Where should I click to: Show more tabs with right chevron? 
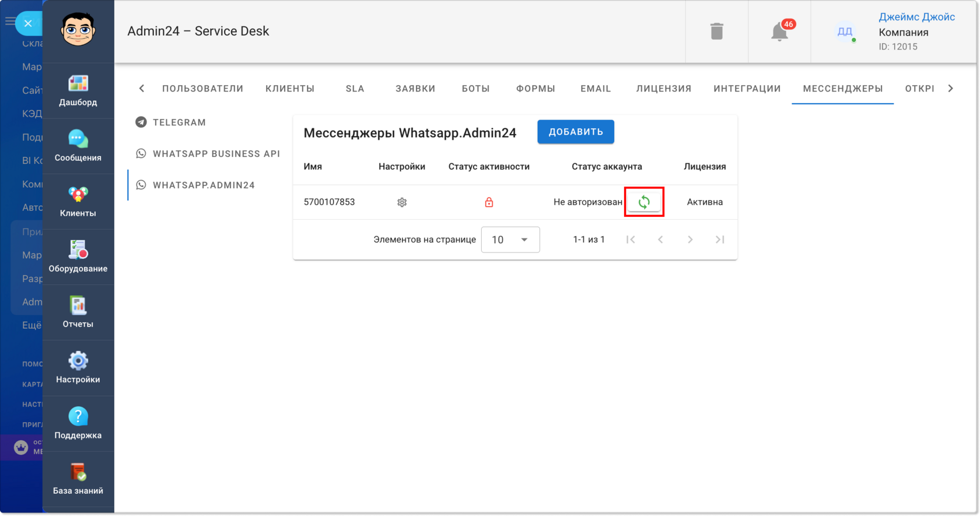point(951,89)
